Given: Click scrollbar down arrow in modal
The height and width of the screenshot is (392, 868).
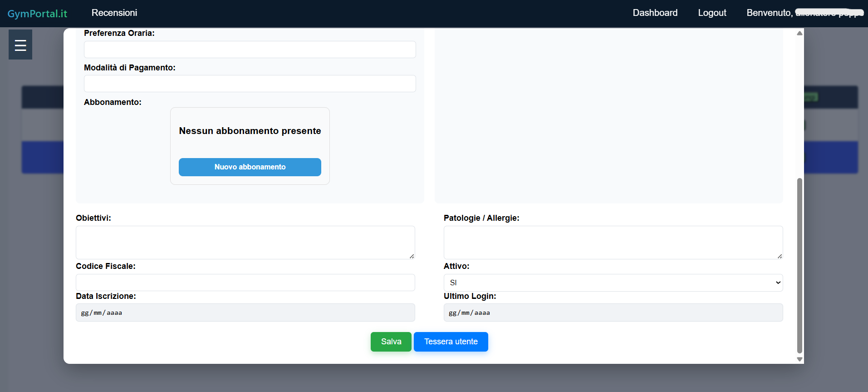Looking at the screenshot, I should coord(799,359).
